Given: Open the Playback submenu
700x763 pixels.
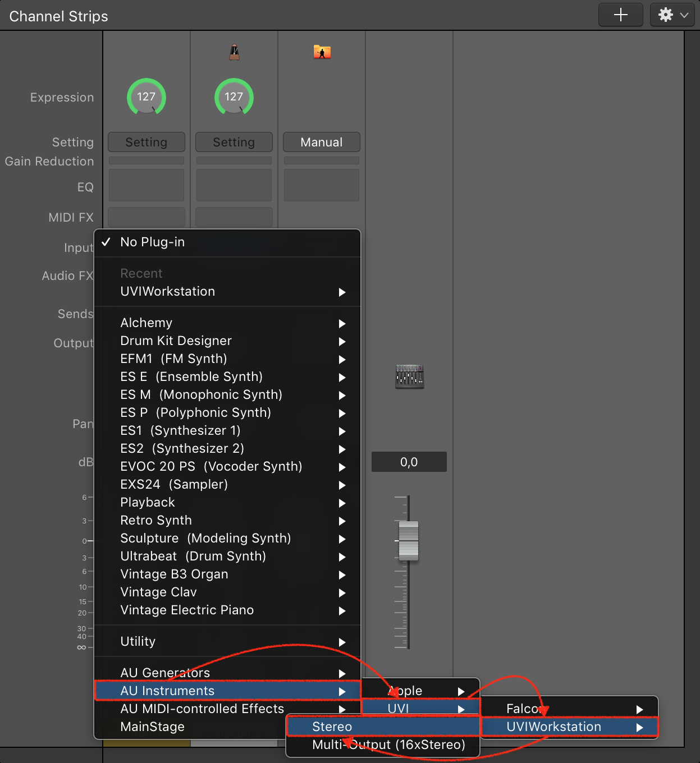Looking at the screenshot, I should (x=227, y=502).
